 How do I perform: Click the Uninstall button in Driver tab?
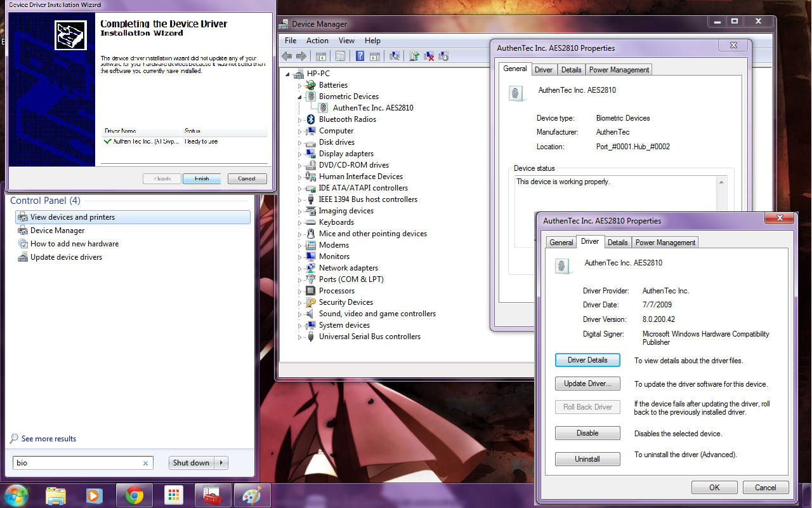point(587,458)
